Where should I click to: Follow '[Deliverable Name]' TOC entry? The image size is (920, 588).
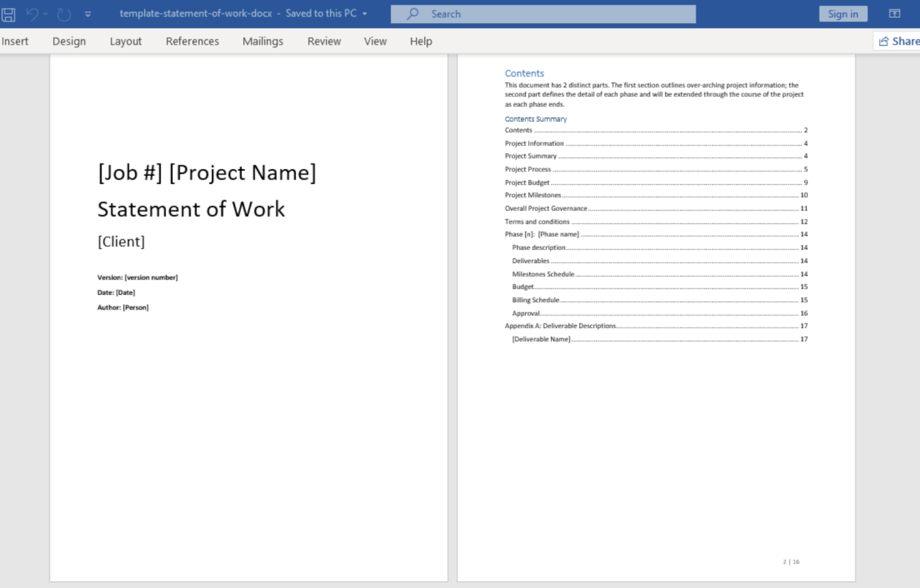pyautogui.click(x=660, y=339)
